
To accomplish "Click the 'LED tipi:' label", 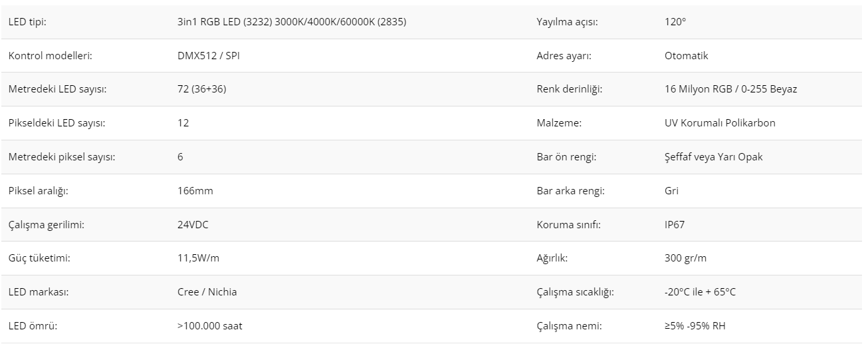I will pos(27,22).
